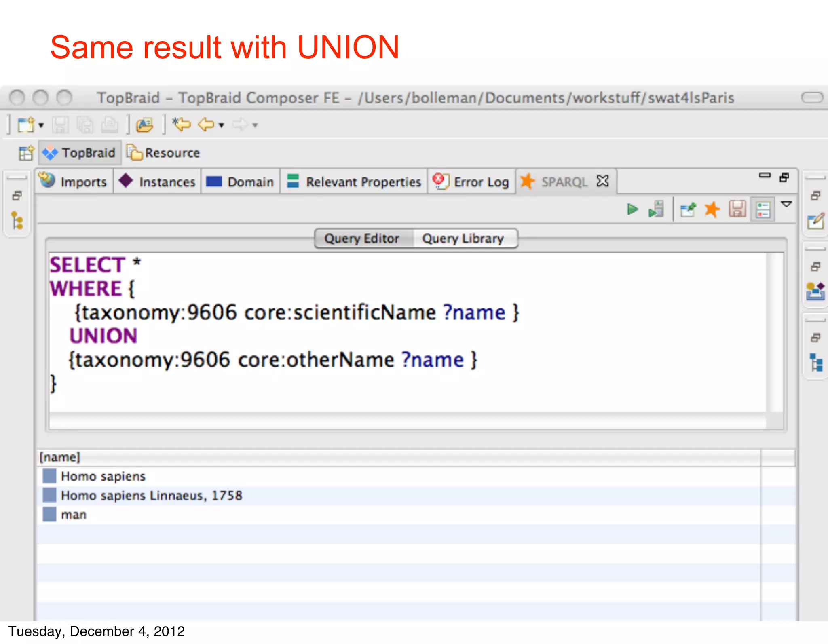828x644 pixels.
Task: Click the [name] results column header
Action: click(x=399, y=458)
